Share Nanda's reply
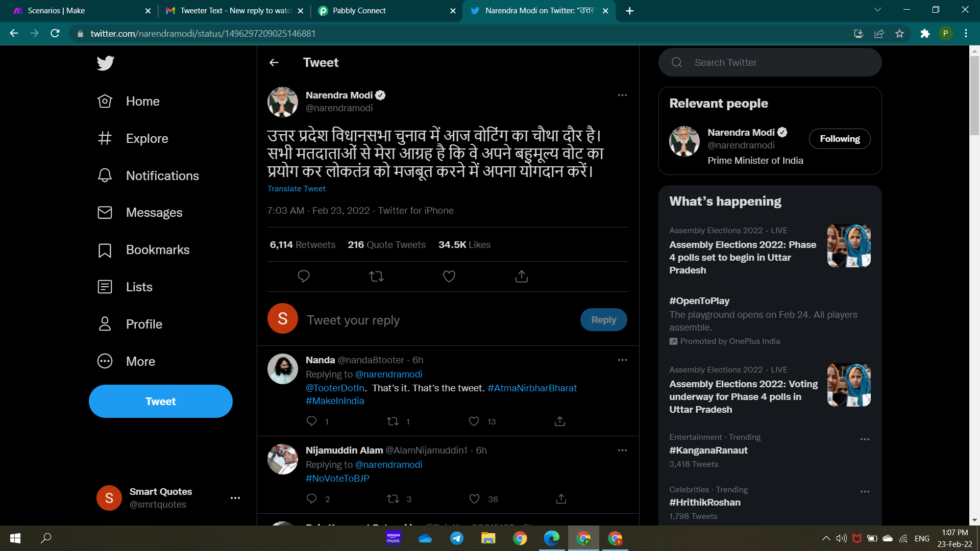 (x=560, y=421)
